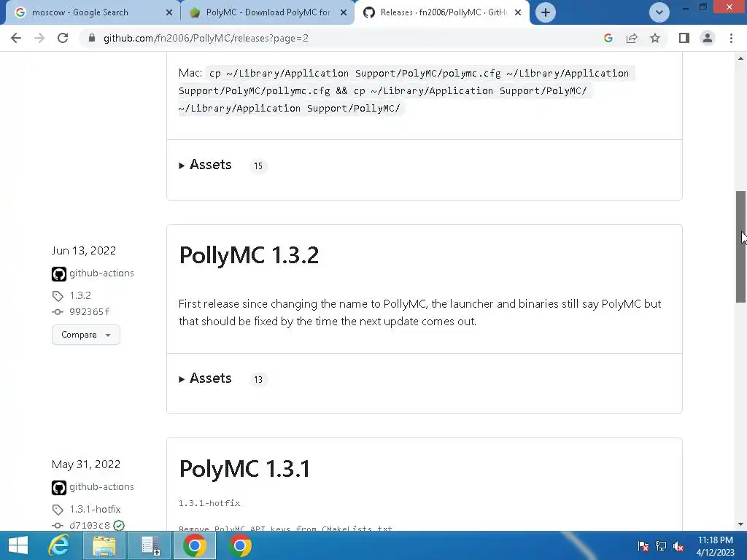
Task: Click the verified check badge by d7103c8
Action: (x=119, y=525)
